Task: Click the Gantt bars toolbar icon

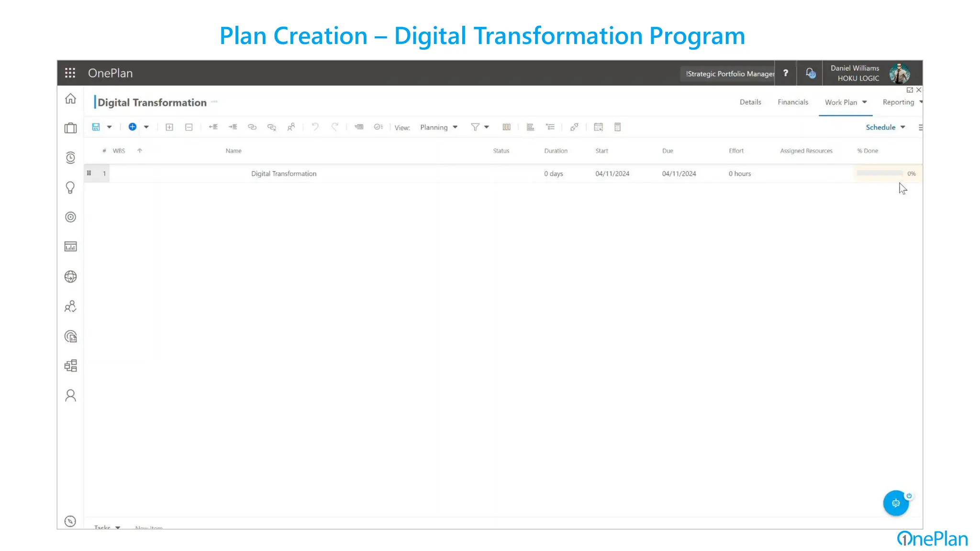Action: (x=531, y=127)
